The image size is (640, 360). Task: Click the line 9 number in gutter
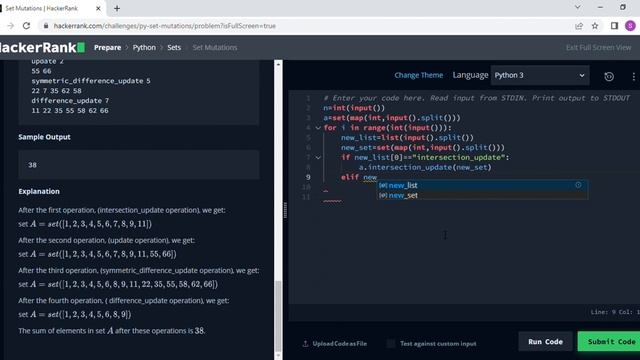pyautogui.click(x=308, y=177)
